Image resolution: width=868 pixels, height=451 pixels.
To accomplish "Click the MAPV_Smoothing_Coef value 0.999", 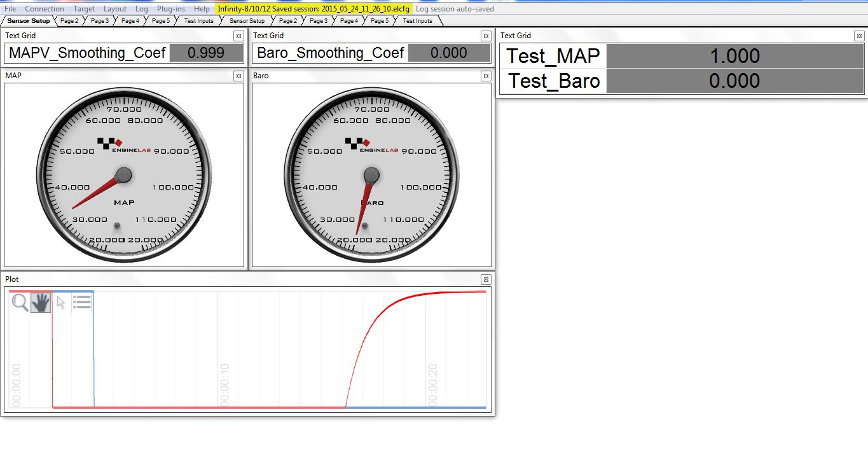I will tap(207, 53).
